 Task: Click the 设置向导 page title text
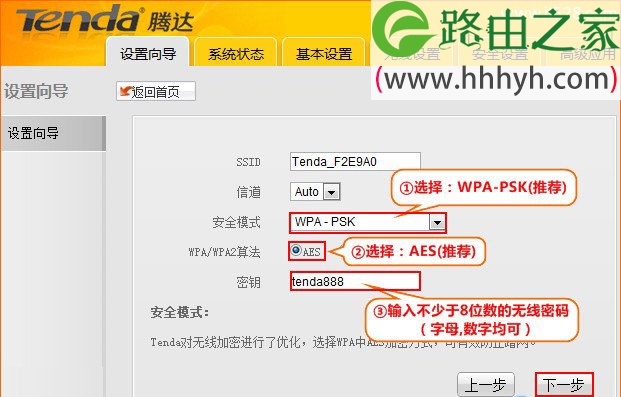click(36, 91)
